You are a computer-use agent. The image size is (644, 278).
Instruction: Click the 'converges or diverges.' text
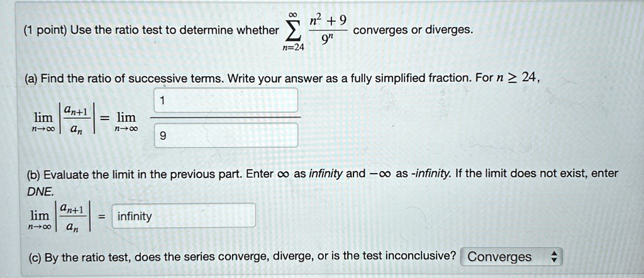[x=413, y=30]
